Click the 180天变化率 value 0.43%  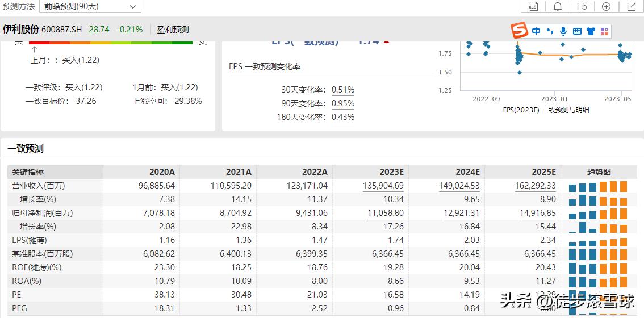pos(343,117)
